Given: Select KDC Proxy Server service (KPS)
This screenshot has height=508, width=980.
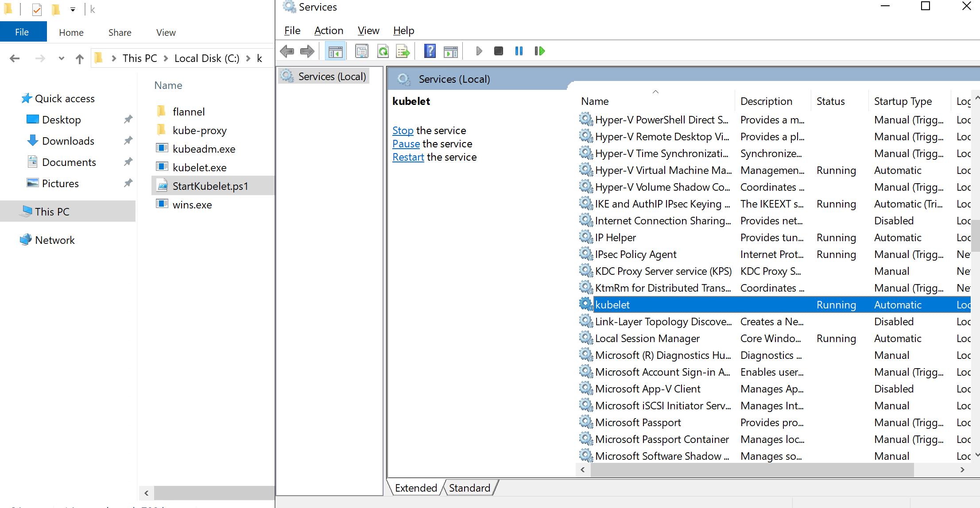Looking at the screenshot, I should [774, 271].
